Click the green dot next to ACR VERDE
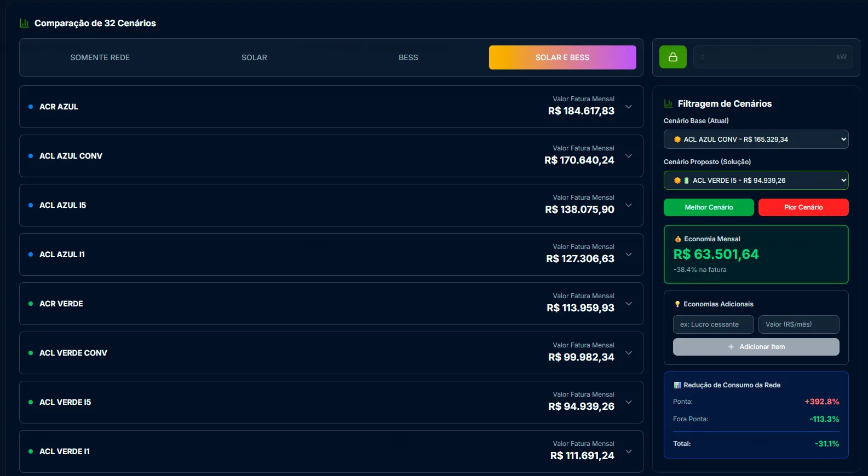868x476 pixels. 31,304
